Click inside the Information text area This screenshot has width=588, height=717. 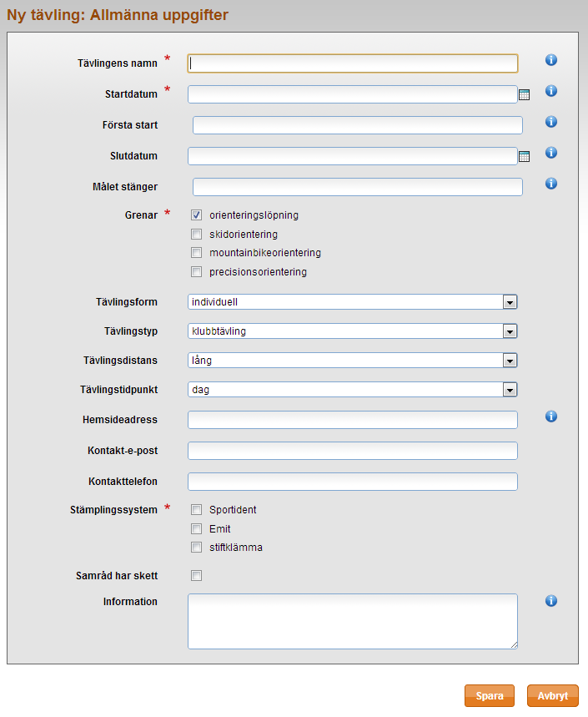353,622
